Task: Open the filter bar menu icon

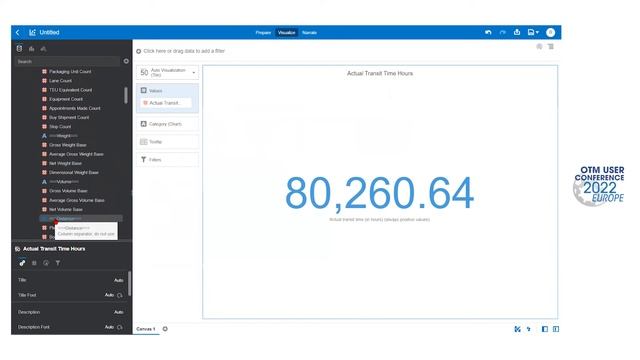Action: pos(551,47)
